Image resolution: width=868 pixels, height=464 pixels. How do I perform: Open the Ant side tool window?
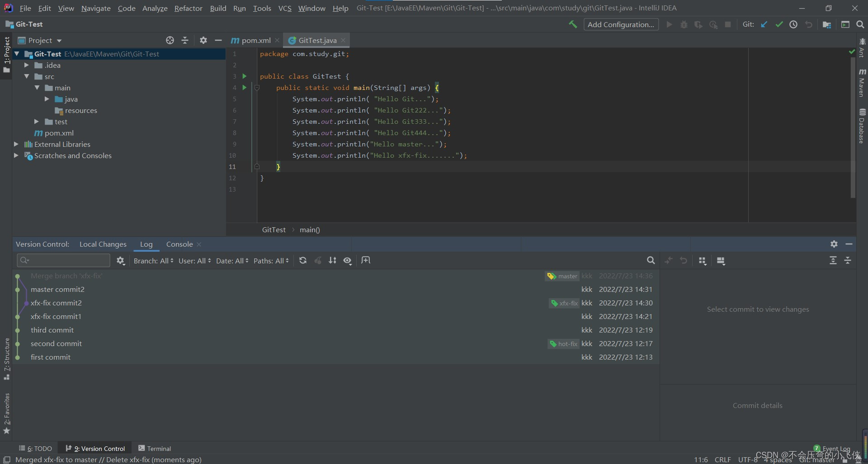[862, 48]
